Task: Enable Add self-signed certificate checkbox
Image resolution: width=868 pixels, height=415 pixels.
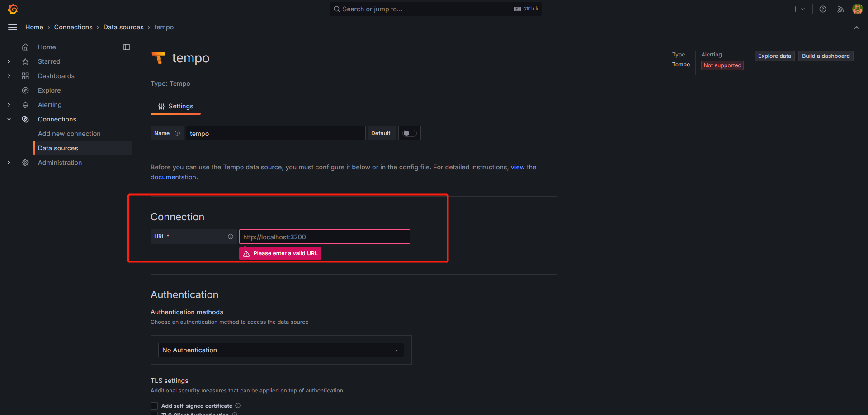Action: pos(155,406)
